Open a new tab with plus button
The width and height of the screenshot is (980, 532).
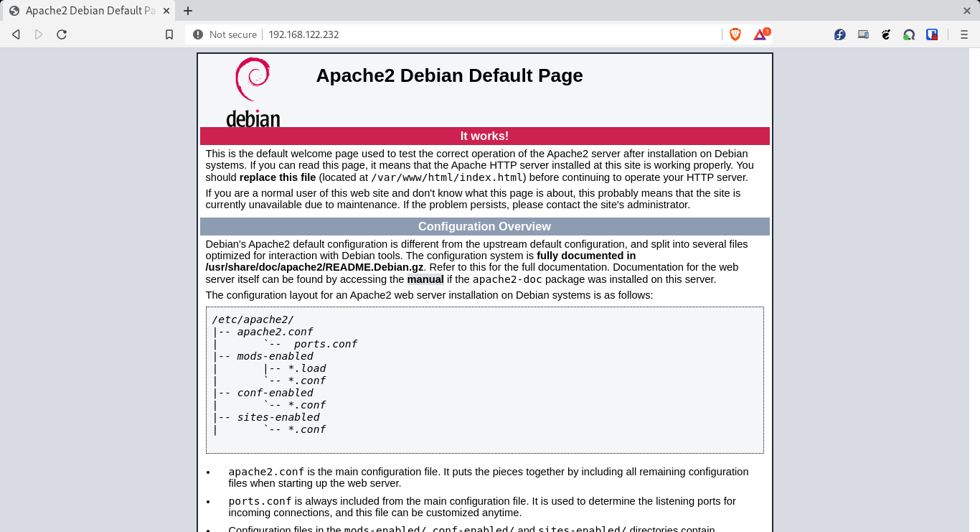188,11
